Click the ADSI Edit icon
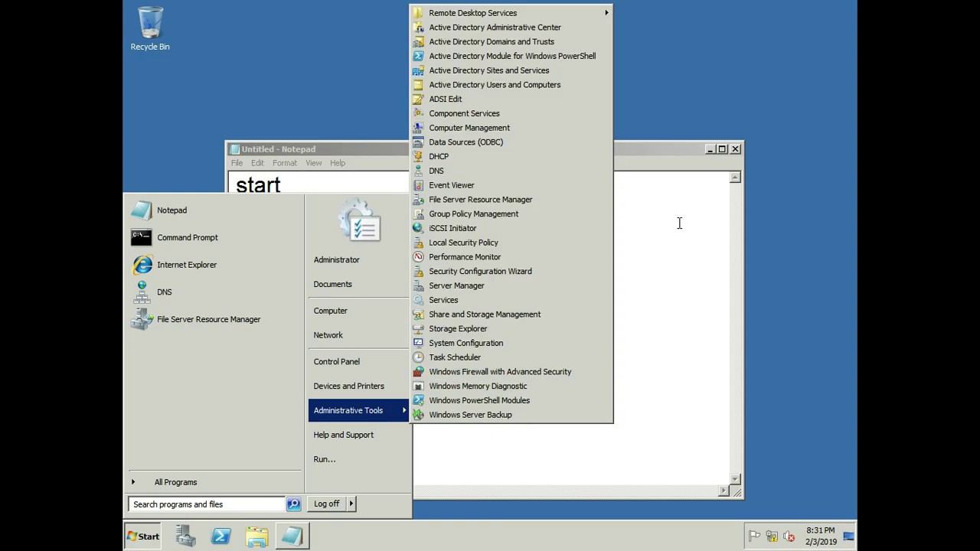This screenshot has height=551, width=980. coord(418,99)
